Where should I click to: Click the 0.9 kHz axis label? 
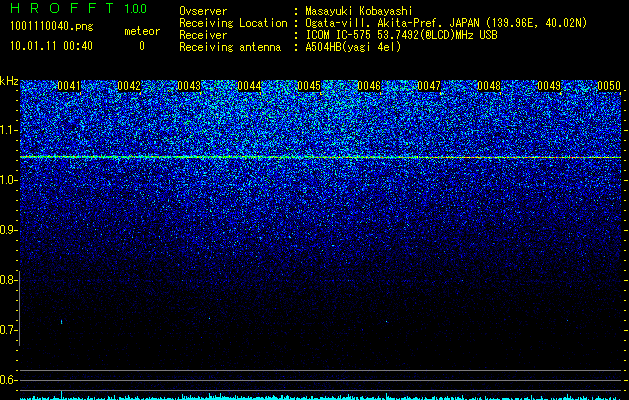pos(7,230)
